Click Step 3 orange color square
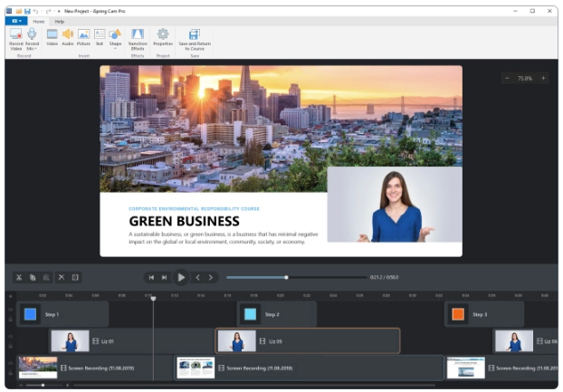Screen dimensions: 563x392 (x=458, y=314)
